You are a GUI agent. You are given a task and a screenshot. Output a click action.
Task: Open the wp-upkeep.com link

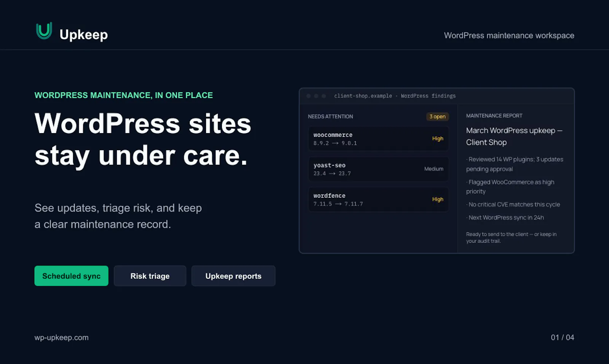62,337
